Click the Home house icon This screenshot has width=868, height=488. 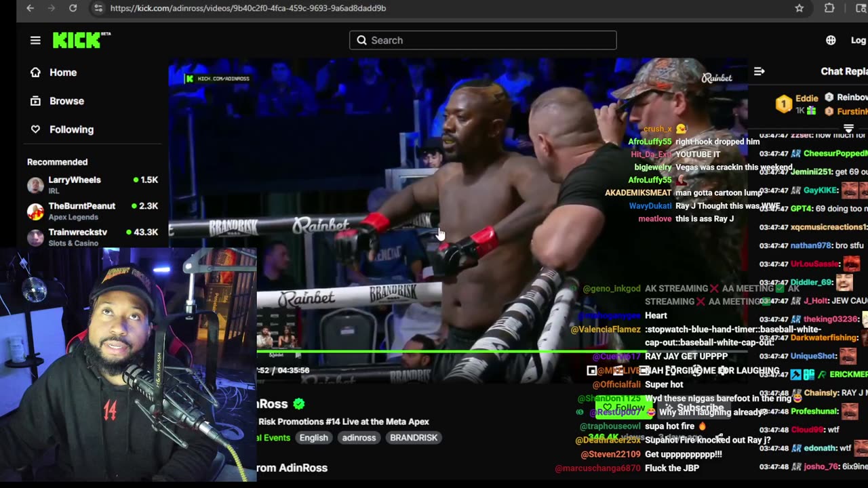[x=35, y=73]
